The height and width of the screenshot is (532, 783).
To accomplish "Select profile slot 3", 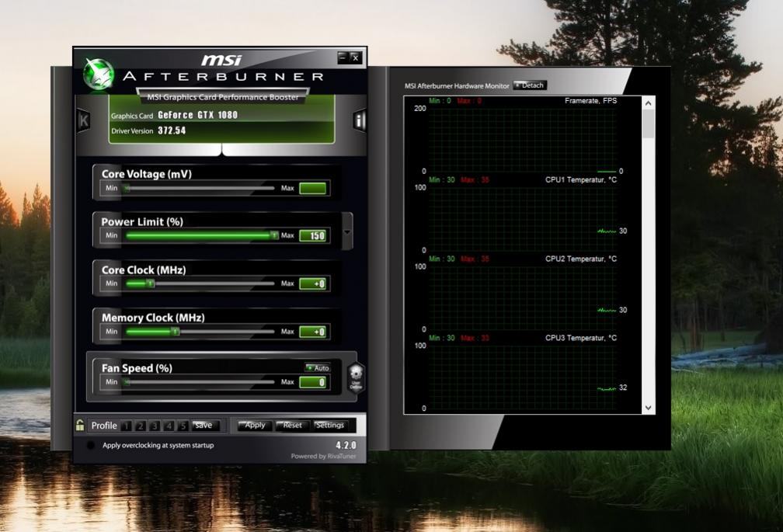I will coord(155,426).
